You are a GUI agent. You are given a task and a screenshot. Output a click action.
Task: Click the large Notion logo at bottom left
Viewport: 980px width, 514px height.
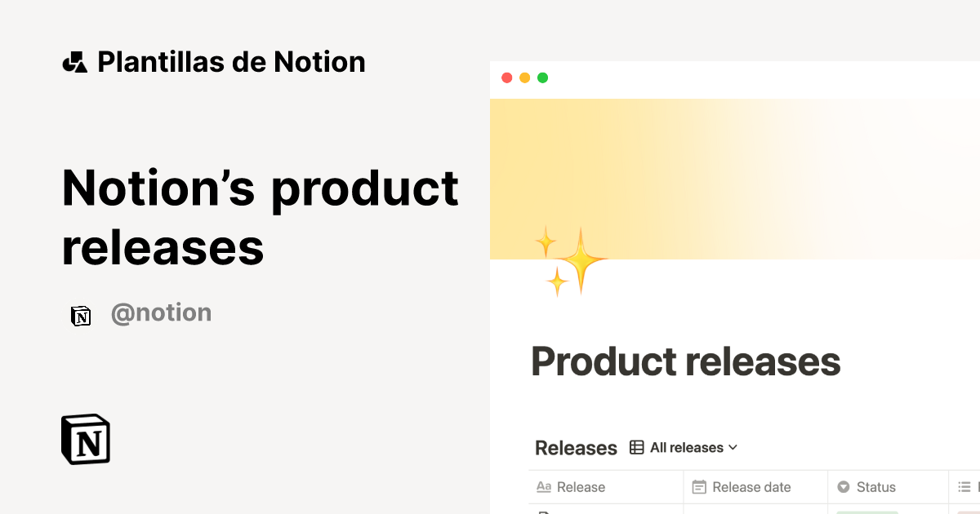[x=85, y=438]
